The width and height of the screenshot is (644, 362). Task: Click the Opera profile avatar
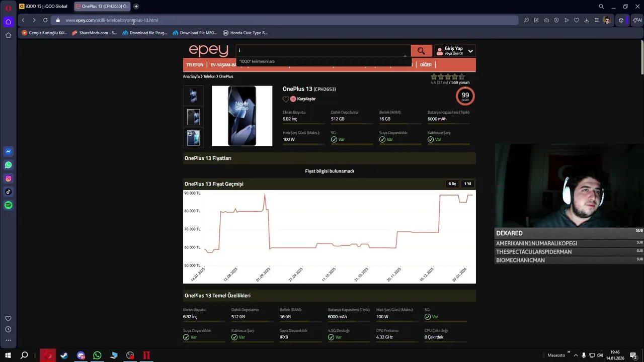pyautogui.click(x=607, y=20)
